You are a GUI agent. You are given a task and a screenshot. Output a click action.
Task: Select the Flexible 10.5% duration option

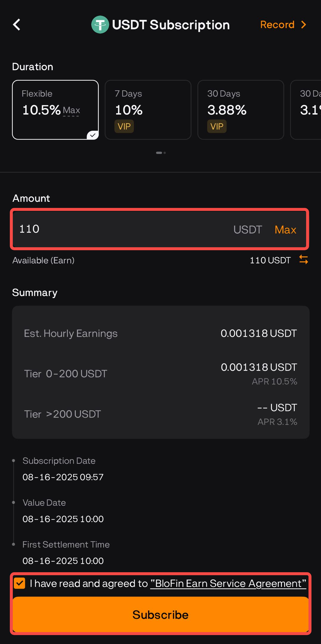(x=55, y=110)
